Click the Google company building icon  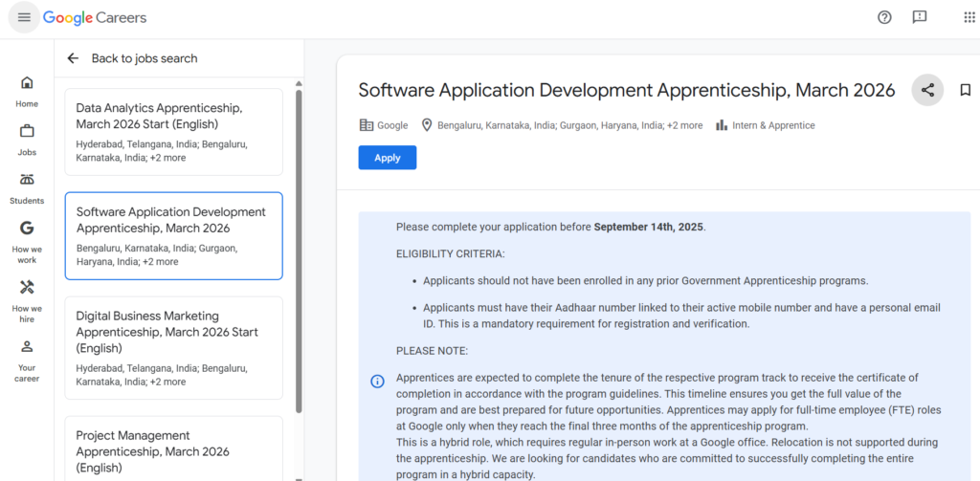click(x=367, y=125)
